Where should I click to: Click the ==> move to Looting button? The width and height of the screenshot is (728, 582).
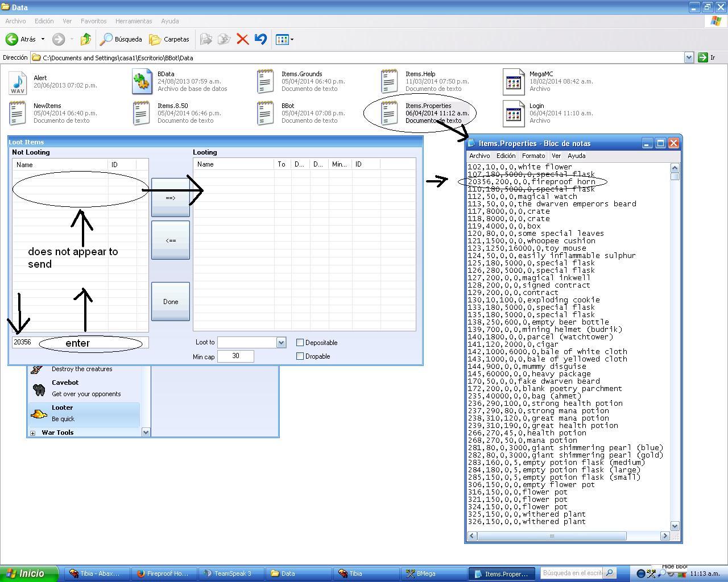[x=171, y=198]
